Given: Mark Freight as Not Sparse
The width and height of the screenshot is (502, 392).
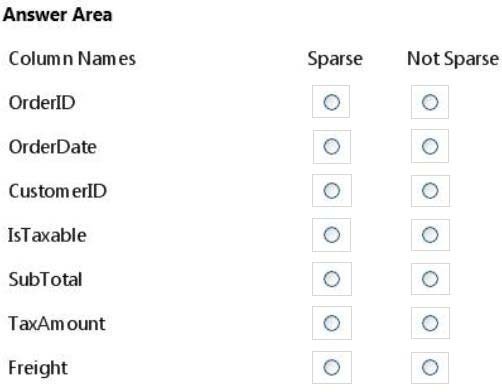Looking at the screenshot, I should 430,367.
